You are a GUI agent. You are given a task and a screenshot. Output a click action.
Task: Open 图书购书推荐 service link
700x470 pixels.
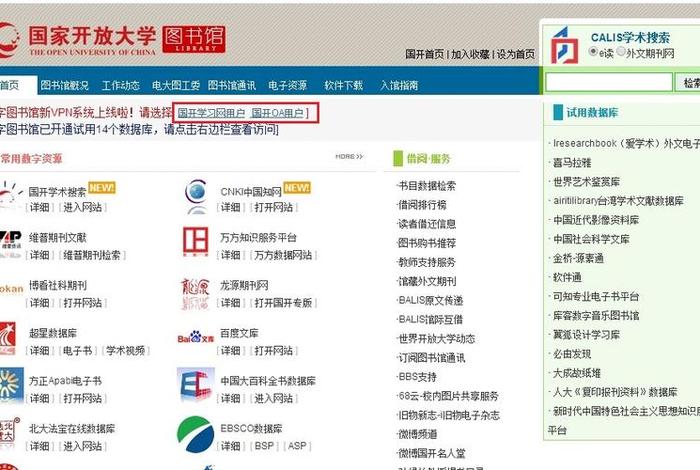tap(427, 243)
